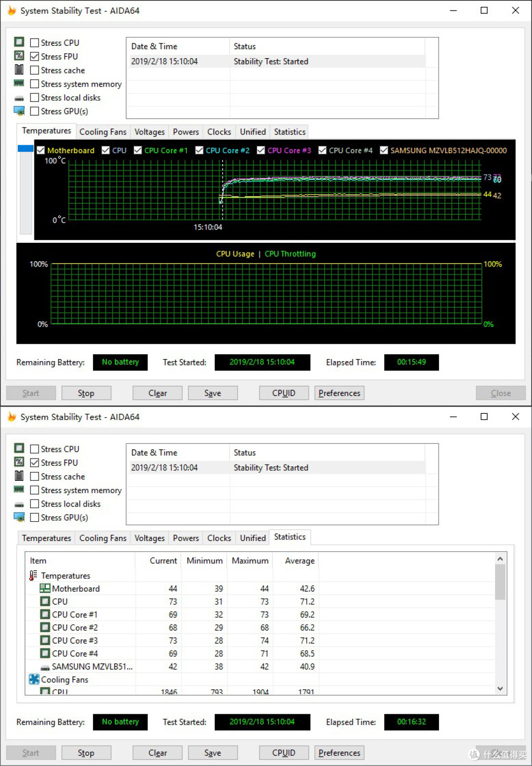Click the local disks icon in the bottom window
Screen dimensions: 532x766
(19, 505)
